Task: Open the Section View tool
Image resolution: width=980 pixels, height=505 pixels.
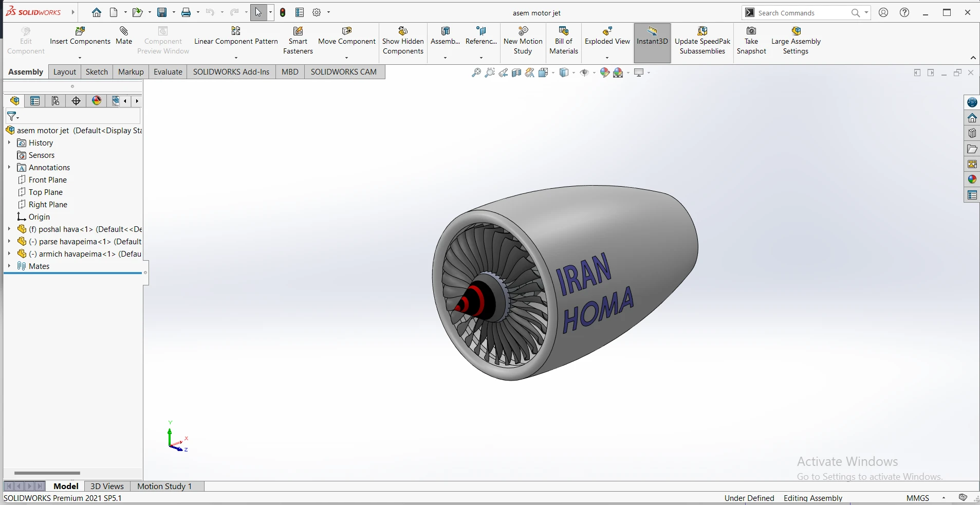Action: click(x=516, y=73)
